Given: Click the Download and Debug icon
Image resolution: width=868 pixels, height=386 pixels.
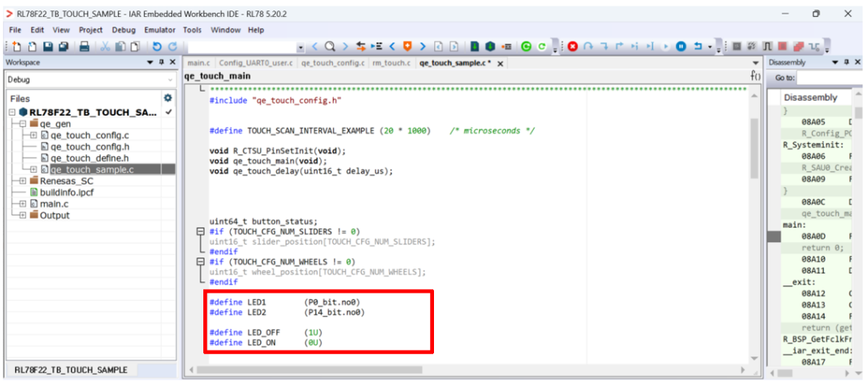Looking at the screenshot, I should [x=526, y=47].
